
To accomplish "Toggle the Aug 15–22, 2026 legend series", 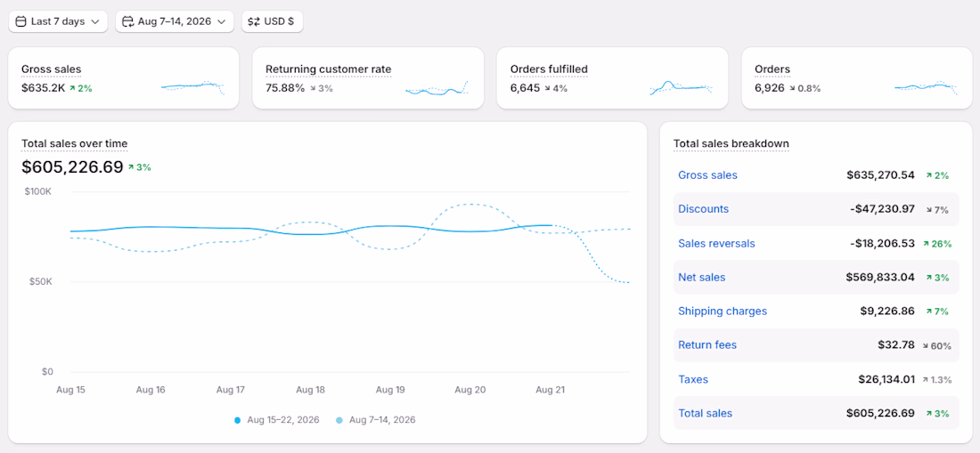I will click(277, 420).
